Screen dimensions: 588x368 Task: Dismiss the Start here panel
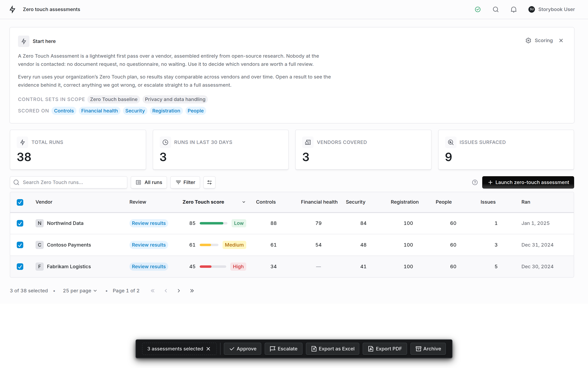click(x=561, y=40)
